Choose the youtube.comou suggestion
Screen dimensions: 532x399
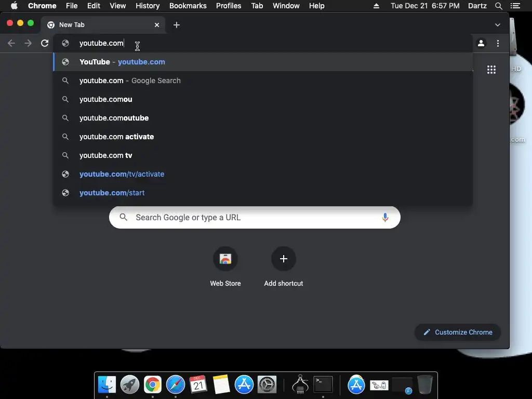tap(263, 99)
